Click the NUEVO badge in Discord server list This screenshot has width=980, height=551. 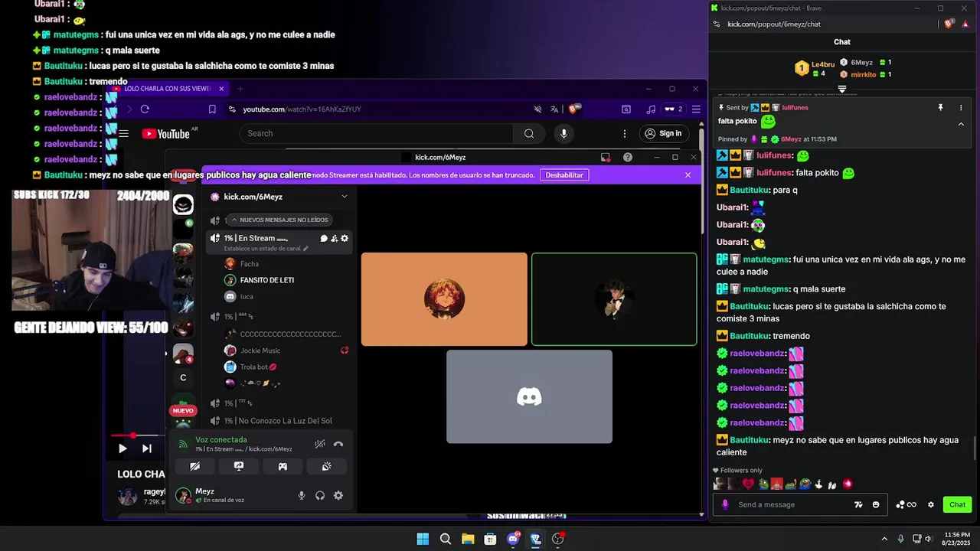click(183, 410)
